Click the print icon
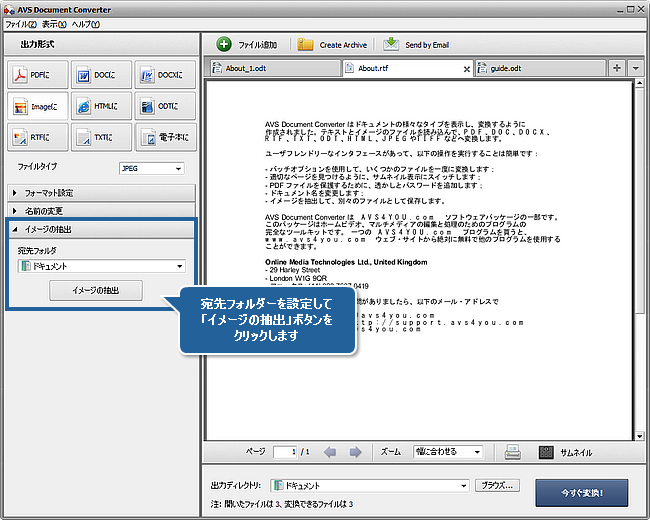This screenshot has width=650, height=520. pos(513,452)
